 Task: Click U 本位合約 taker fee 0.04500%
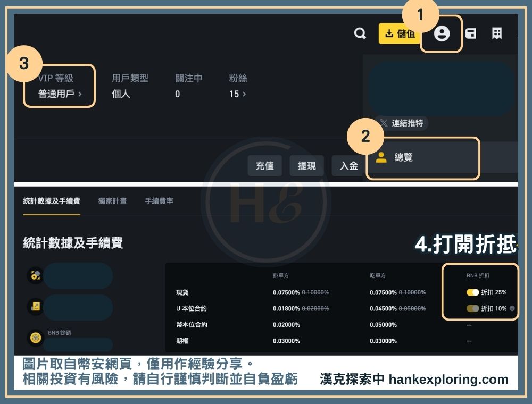383,308
